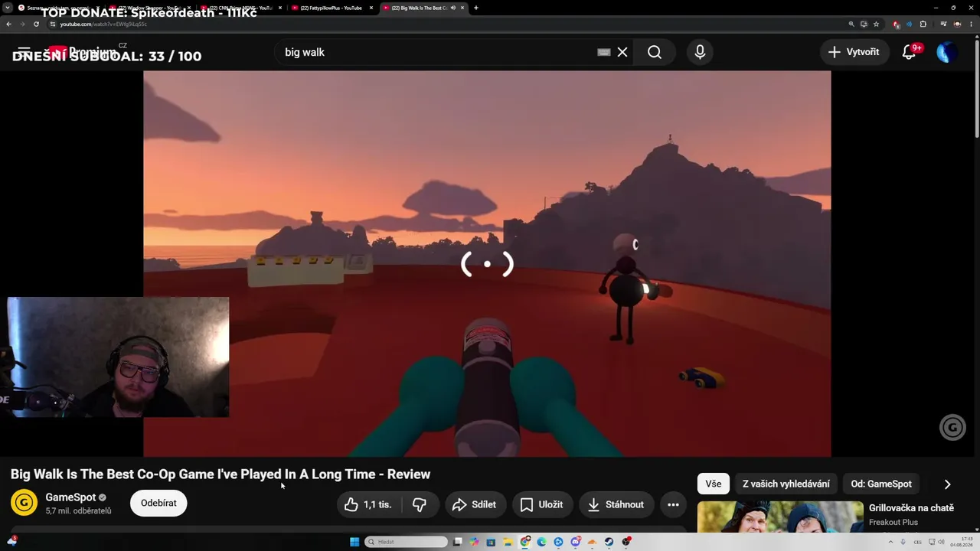Screen dimensions: 980x551
Task: Open the Chrome profile avatar
Action: [957, 24]
